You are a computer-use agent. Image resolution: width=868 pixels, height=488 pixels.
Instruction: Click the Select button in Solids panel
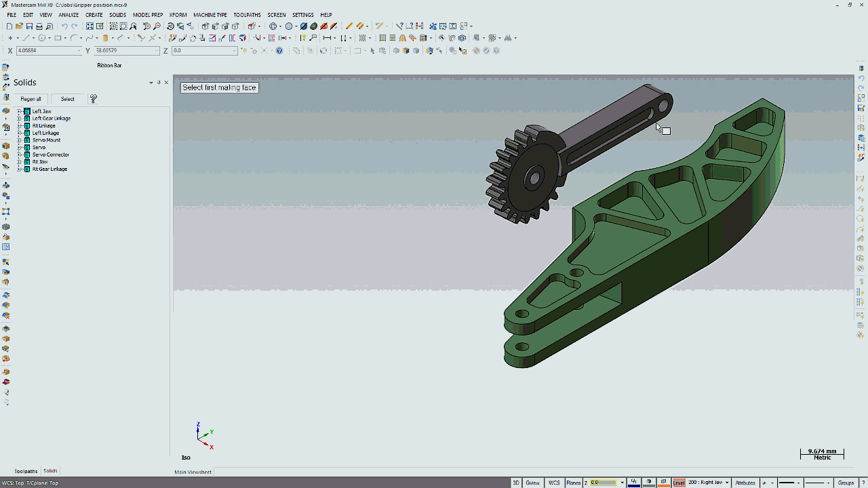pos(68,99)
